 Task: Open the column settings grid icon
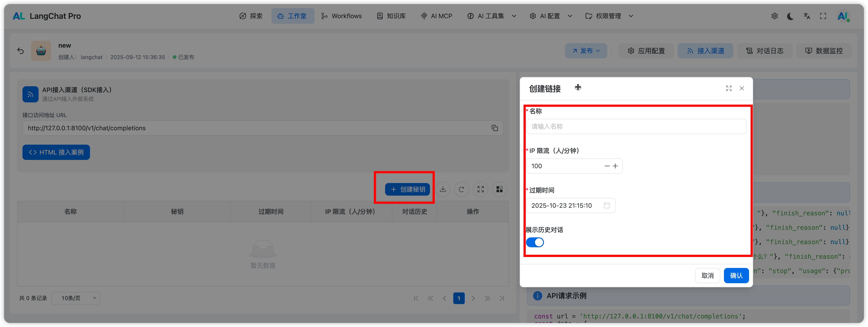(499, 190)
